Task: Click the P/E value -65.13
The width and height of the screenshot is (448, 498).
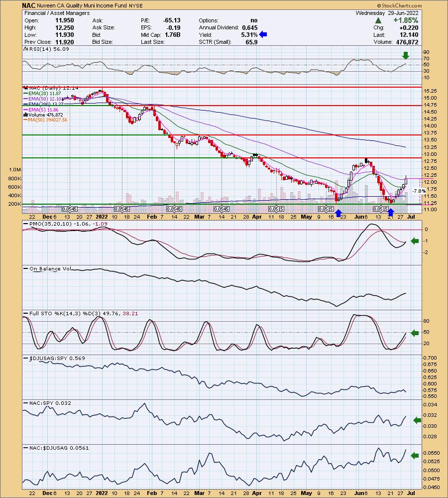Action: [172, 20]
